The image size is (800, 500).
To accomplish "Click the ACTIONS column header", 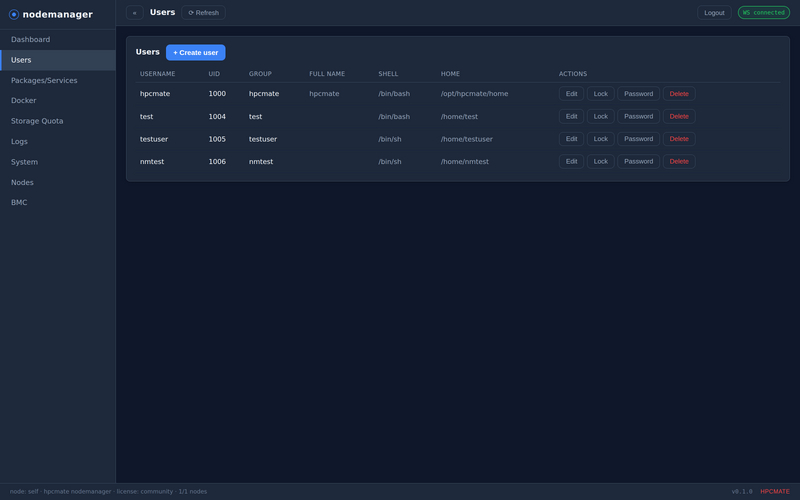I will pos(573,74).
